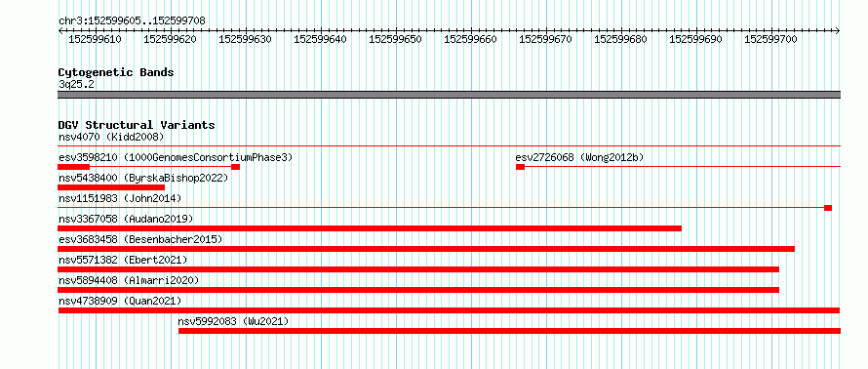Select the nsv1151983 (John2014) variant label
Image resolution: width=868 pixels, height=369 pixels.
[x=120, y=198]
